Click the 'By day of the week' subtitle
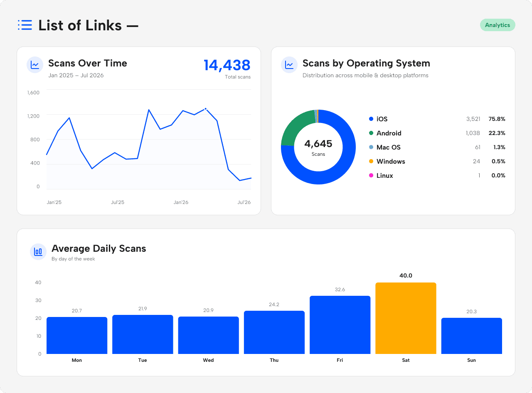This screenshot has width=532, height=393. click(x=73, y=259)
